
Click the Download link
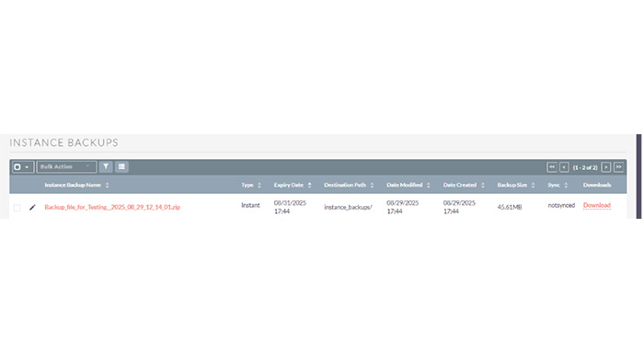[x=597, y=205]
